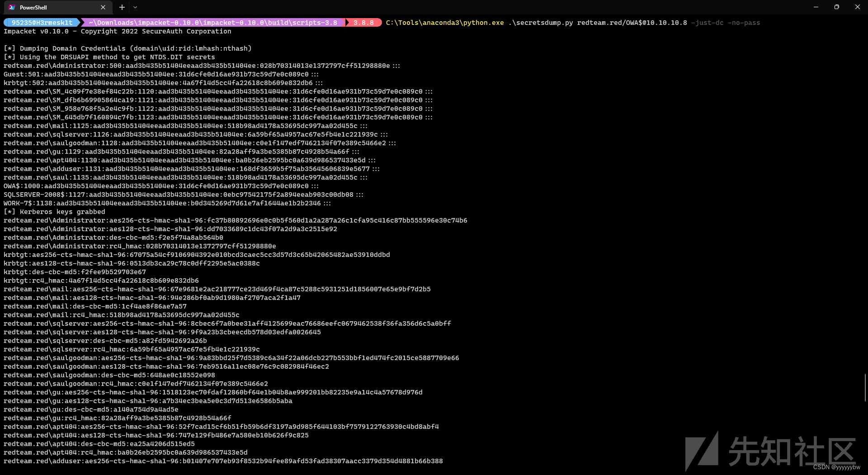Click the mail aes256-cts-hmac-sha1-96 key line

[217, 289]
